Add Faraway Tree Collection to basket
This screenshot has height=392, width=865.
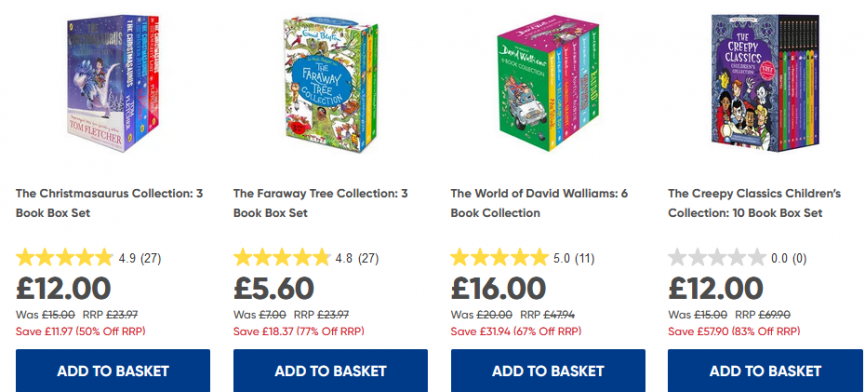pyautogui.click(x=330, y=370)
